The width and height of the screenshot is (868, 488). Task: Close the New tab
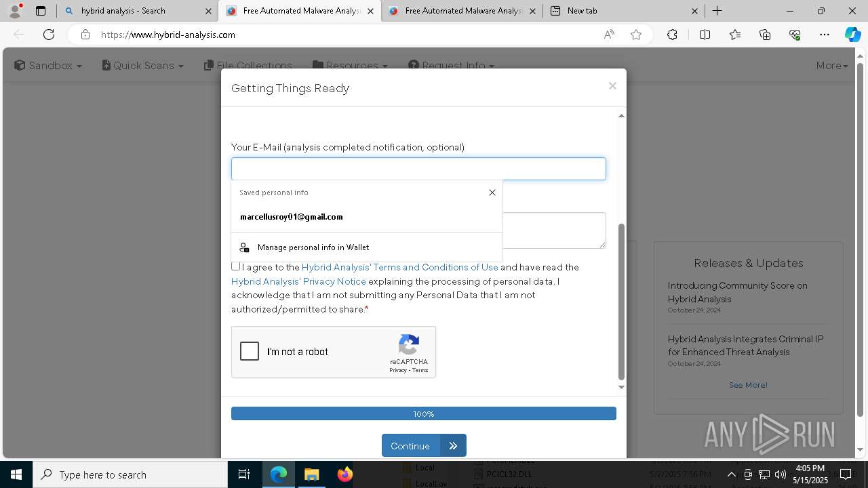click(x=694, y=11)
